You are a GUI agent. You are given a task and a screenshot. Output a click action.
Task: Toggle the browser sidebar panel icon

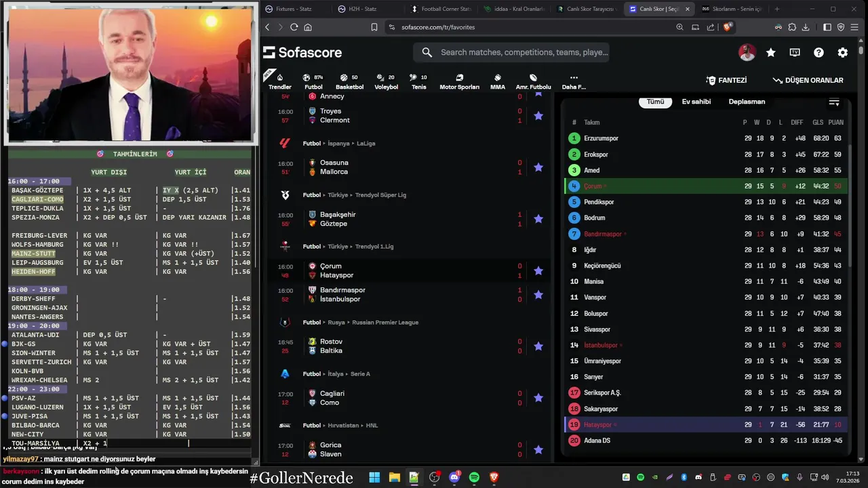pos(827,27)
